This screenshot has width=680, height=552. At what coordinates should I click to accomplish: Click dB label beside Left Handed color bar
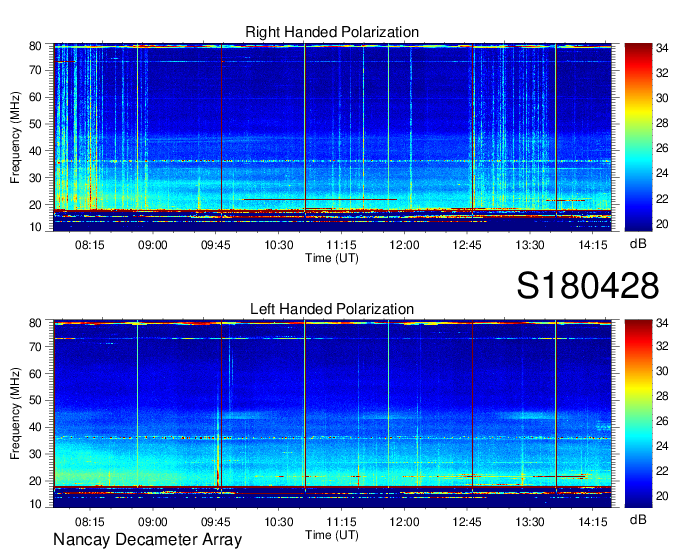(x=638, y=519)
